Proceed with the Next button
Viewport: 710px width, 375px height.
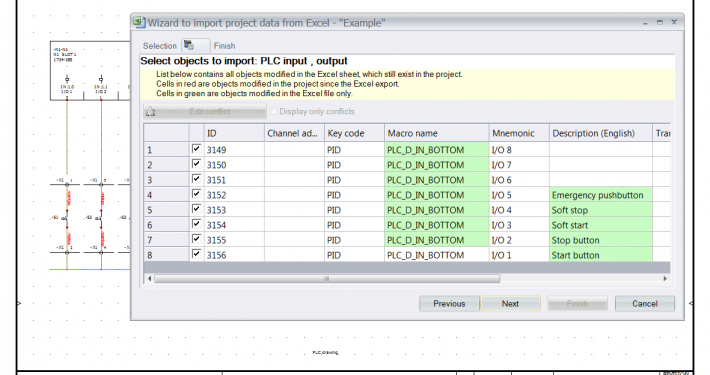pyautogui.click(x=510, y=303)
